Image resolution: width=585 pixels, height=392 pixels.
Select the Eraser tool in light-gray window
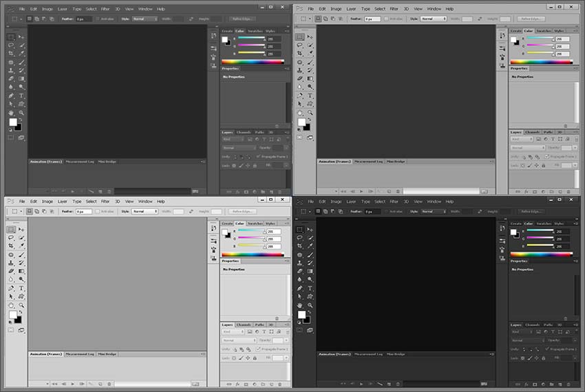coord(11,271)
